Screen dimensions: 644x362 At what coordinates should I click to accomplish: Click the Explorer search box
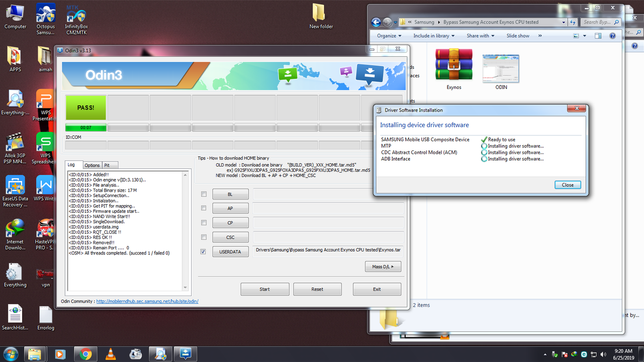pyautogui.click(x=601, y=22)
